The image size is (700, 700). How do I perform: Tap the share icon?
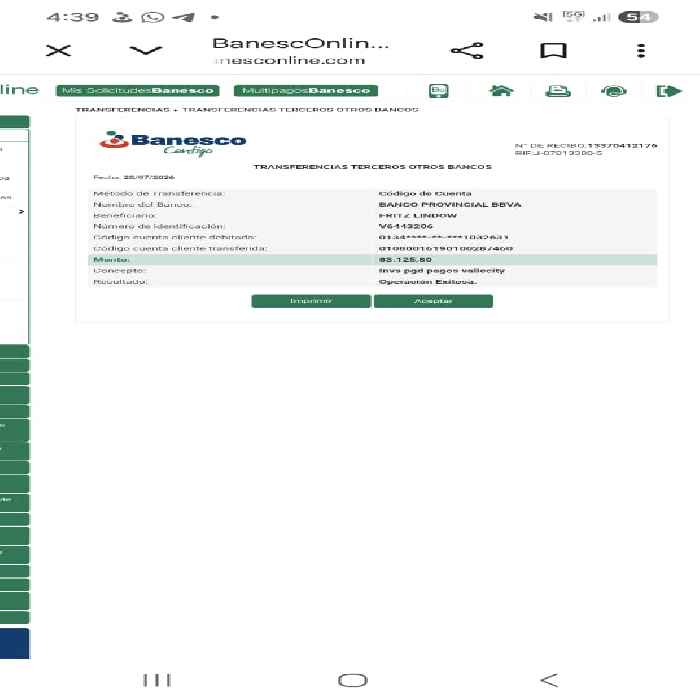tap(467, 50)
